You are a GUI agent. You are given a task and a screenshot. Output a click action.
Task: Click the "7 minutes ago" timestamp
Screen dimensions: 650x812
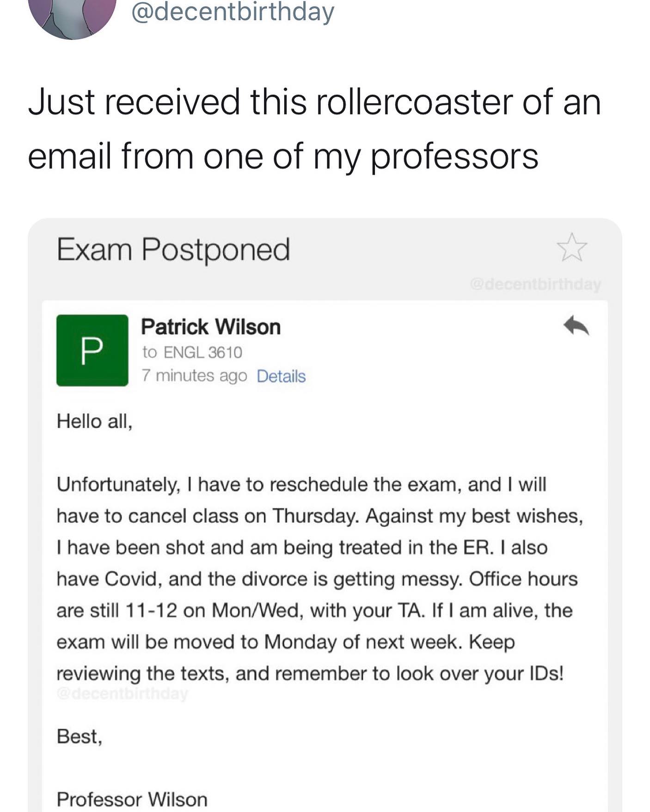click(x=195, y=376)
